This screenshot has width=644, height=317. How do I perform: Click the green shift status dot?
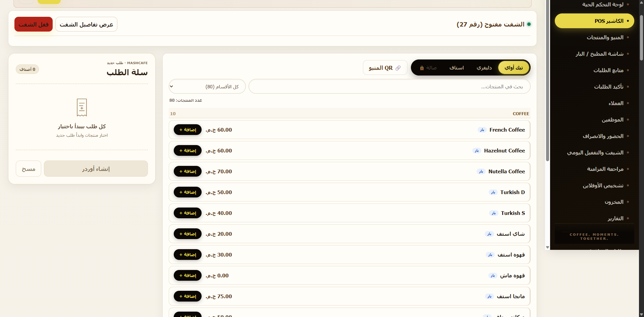[x=529, y=24]
